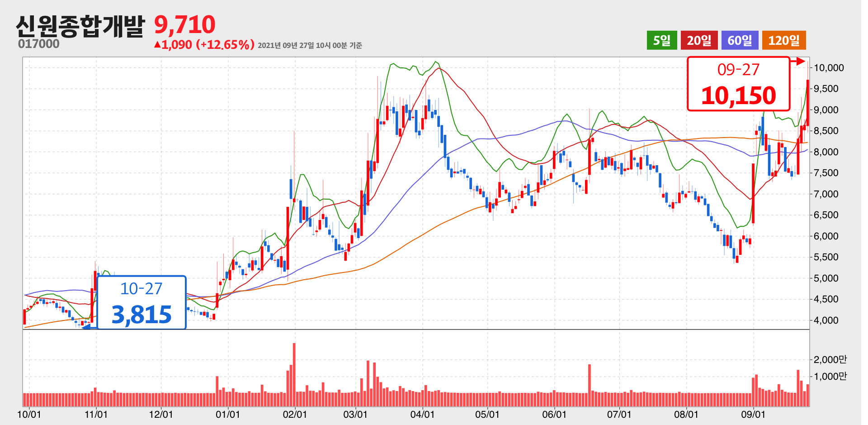Click the 7,500 price axis label
Screen dimensions: 868x425
[826, 173]
